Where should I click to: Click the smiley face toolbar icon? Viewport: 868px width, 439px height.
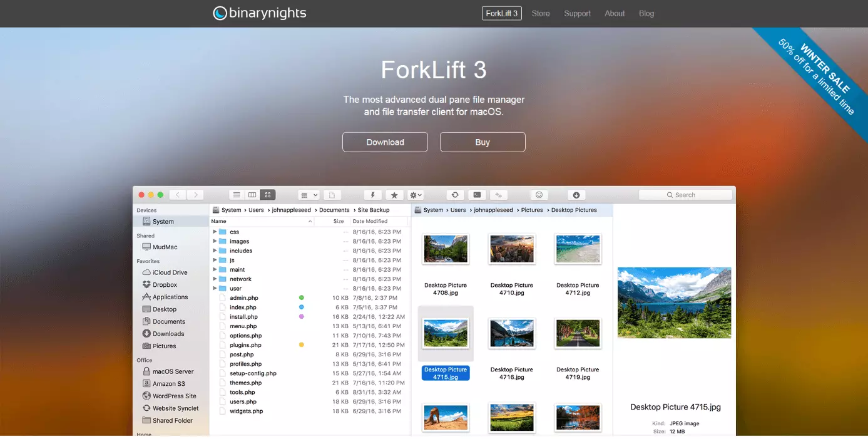tap(539, 195)
